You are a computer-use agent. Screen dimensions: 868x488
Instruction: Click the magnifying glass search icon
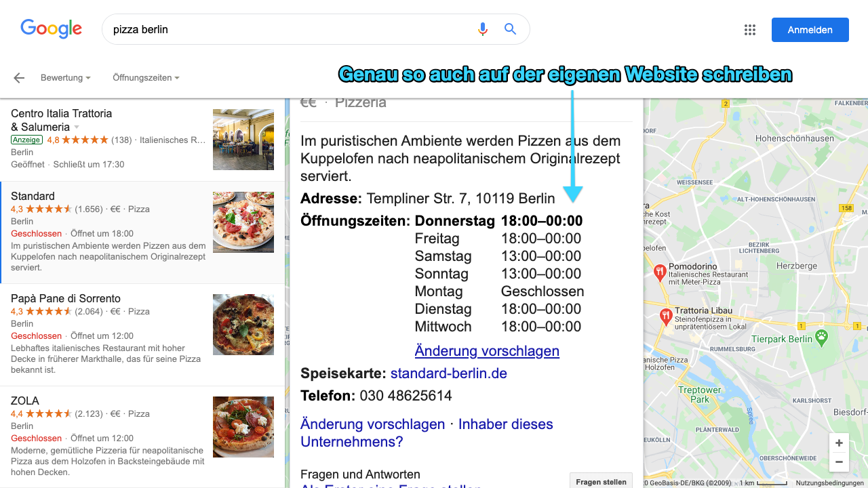point(511,29)
